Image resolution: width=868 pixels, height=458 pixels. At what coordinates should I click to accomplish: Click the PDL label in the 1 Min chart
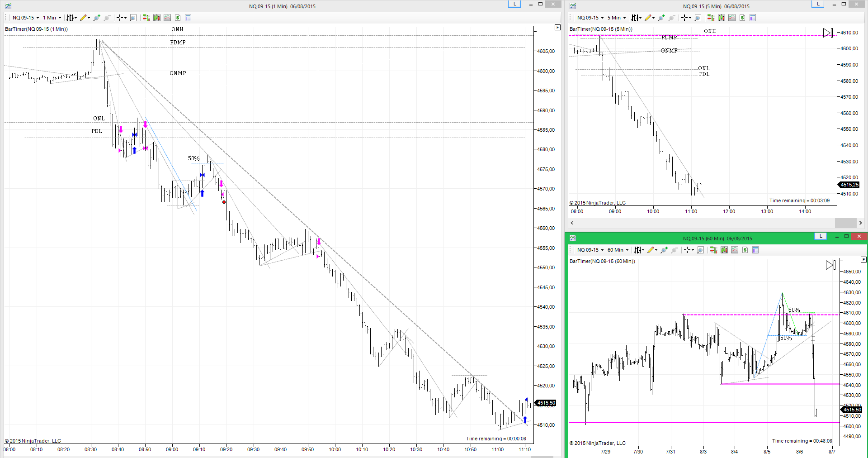pyautogui.click(x=97, y=131)
